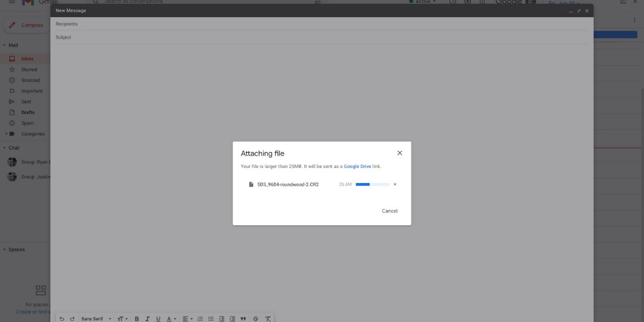Screen dimensions: 644x322
Task: Insert a numbered list
Action: click(x=200, y=319)
